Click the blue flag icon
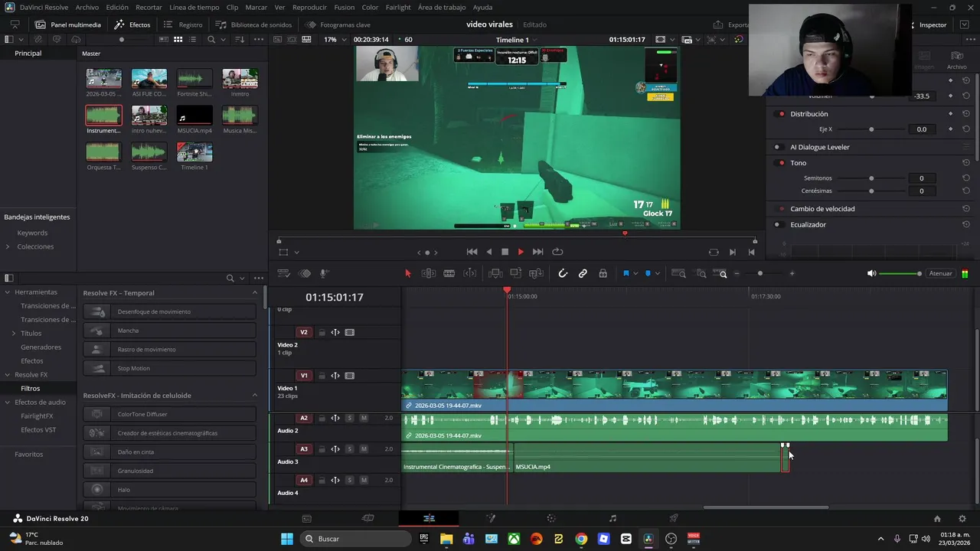This screenshot has height=551, width=980. [x=626, y=273]
